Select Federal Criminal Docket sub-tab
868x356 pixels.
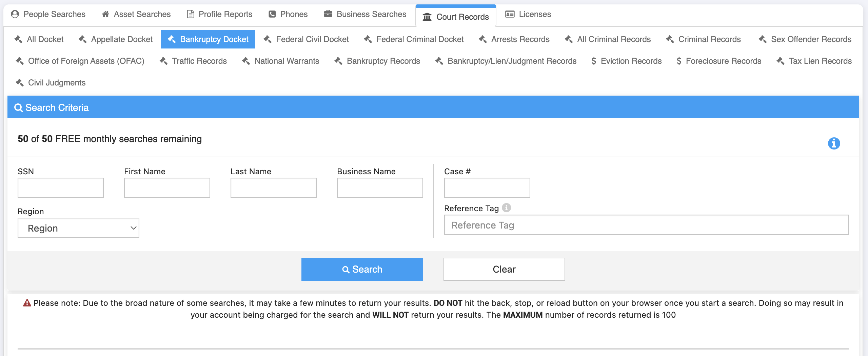pos(414,39)
